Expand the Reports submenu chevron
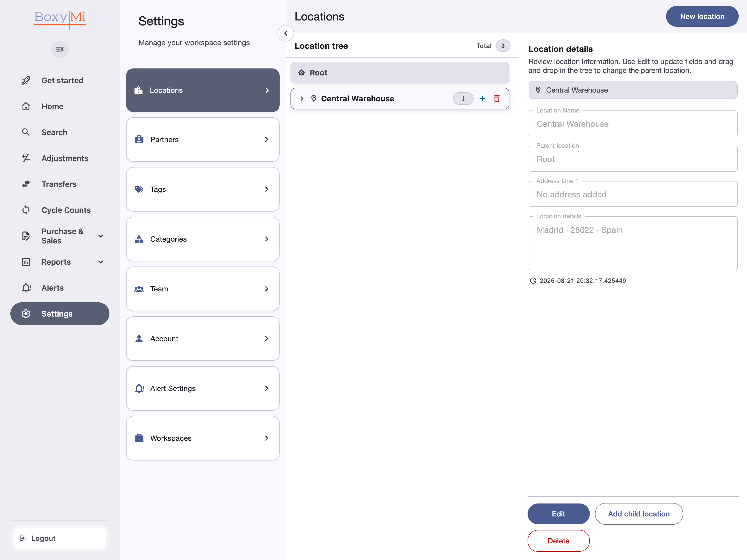 coord(101,262)
